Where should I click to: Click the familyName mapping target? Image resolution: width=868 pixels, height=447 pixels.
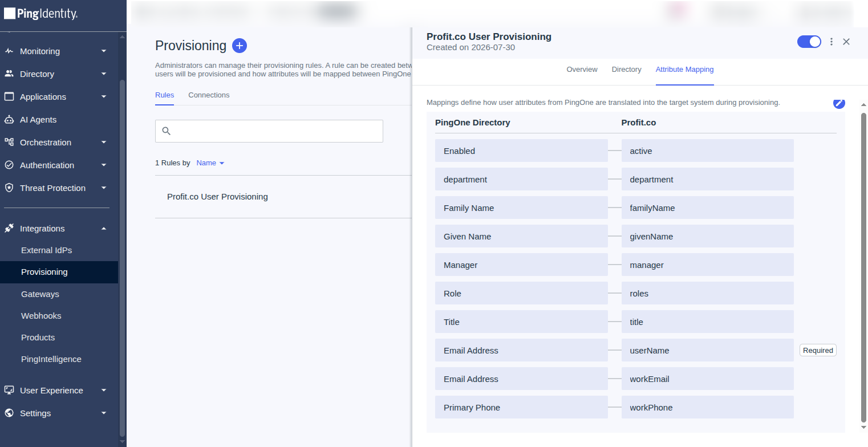point(707,208)
